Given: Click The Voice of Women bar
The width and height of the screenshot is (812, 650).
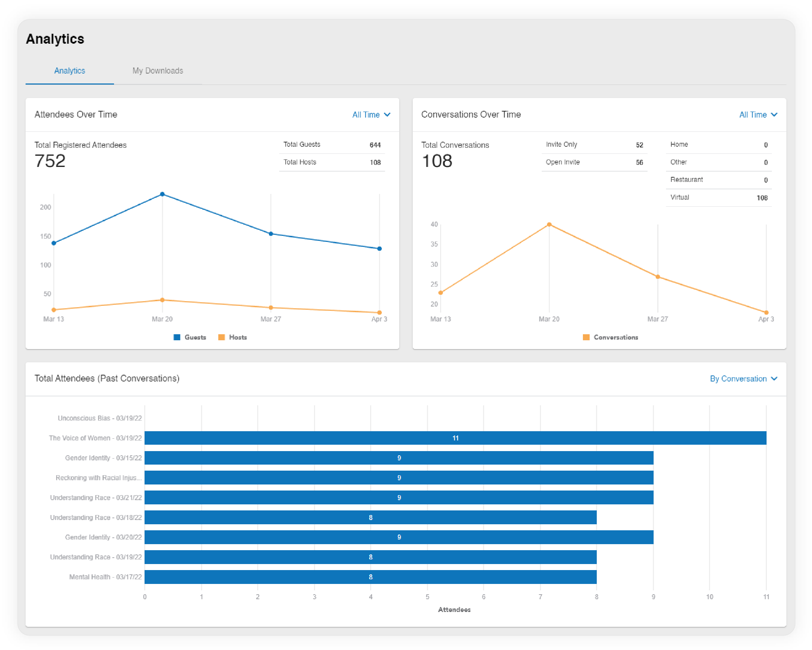Looking at the screenshot, I should click(x=455, y=438).
